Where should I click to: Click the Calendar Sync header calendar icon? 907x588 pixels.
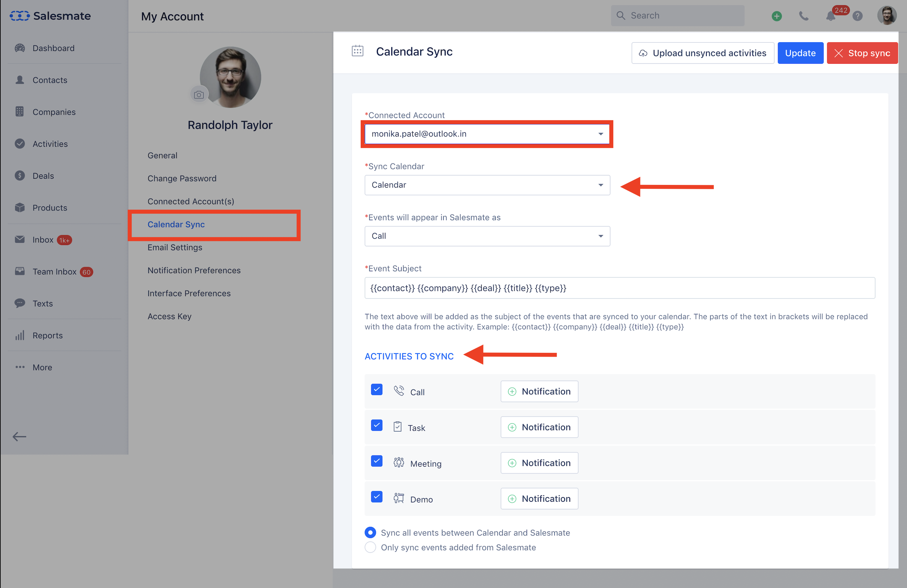pyautogui.click(x=357, y=51)
